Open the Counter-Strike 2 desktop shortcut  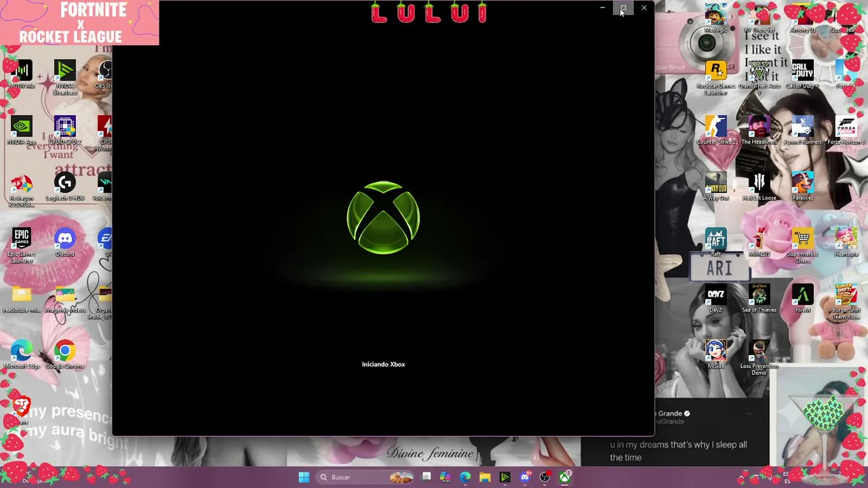[x=715, y=131]
